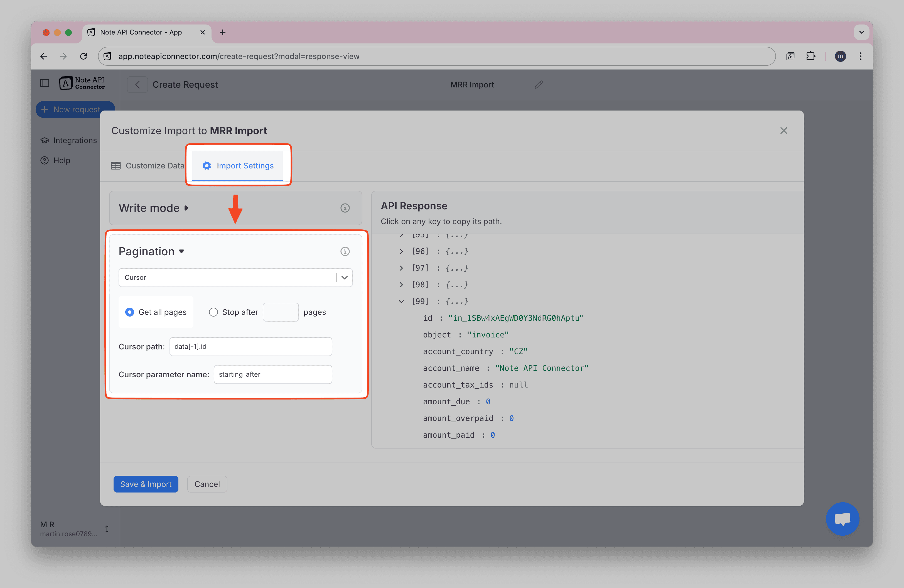Reload the browser page
The image size is (904, 588).
pos(83,56)
